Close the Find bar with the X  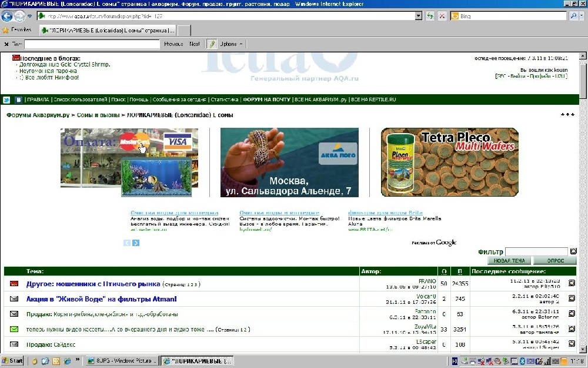[x=6, y=44]
